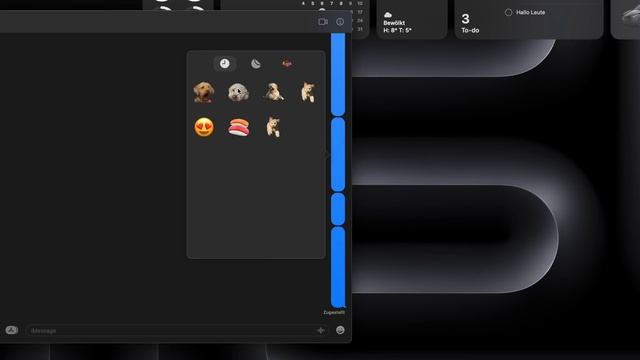640x360 pixels.
Task: Select the sushi sticker
Action: (238, 127)
